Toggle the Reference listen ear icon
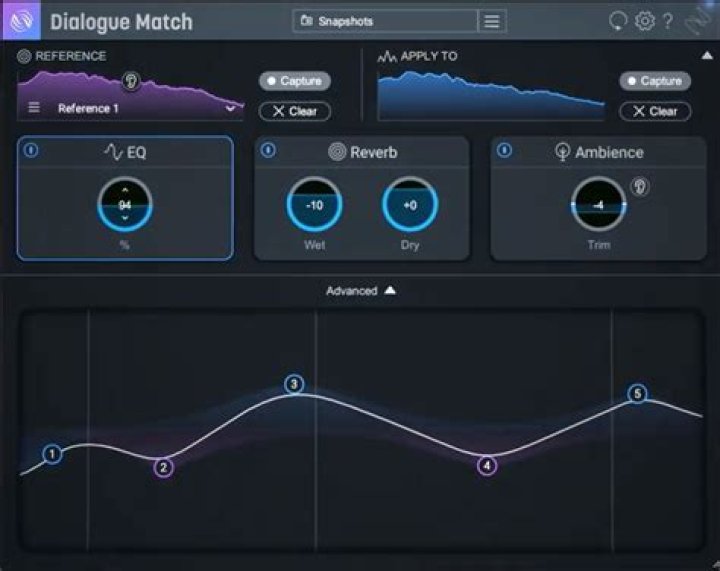The image size is (720, 571). (x=131, y=81)
